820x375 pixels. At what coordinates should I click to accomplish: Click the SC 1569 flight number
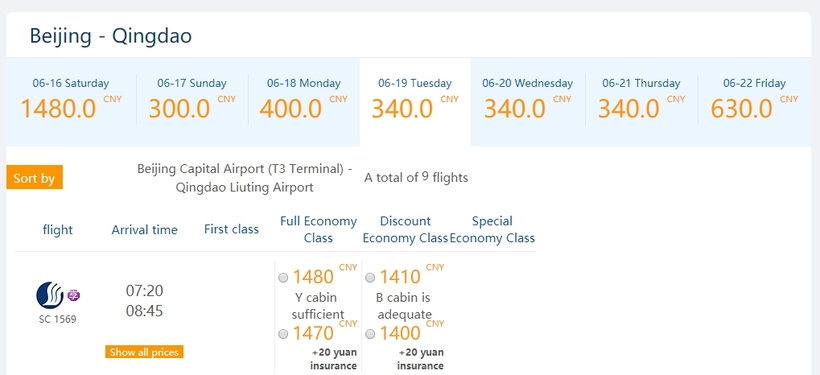(58, 319)
